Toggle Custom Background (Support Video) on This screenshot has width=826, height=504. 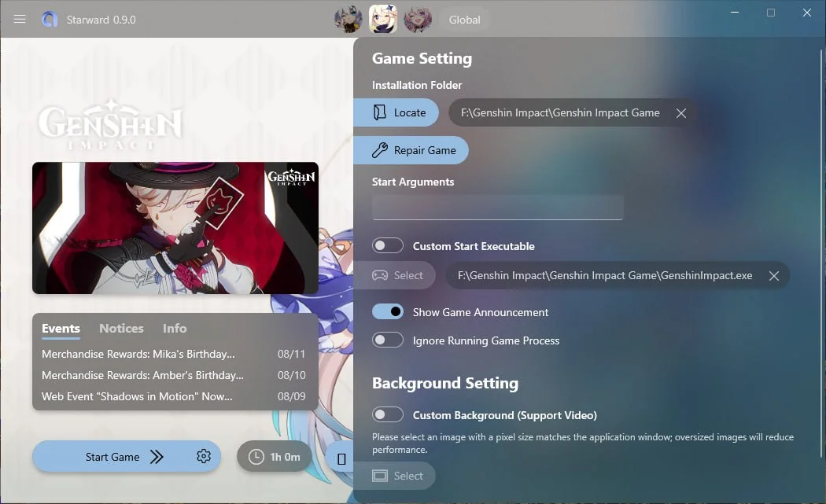point(388,415)
